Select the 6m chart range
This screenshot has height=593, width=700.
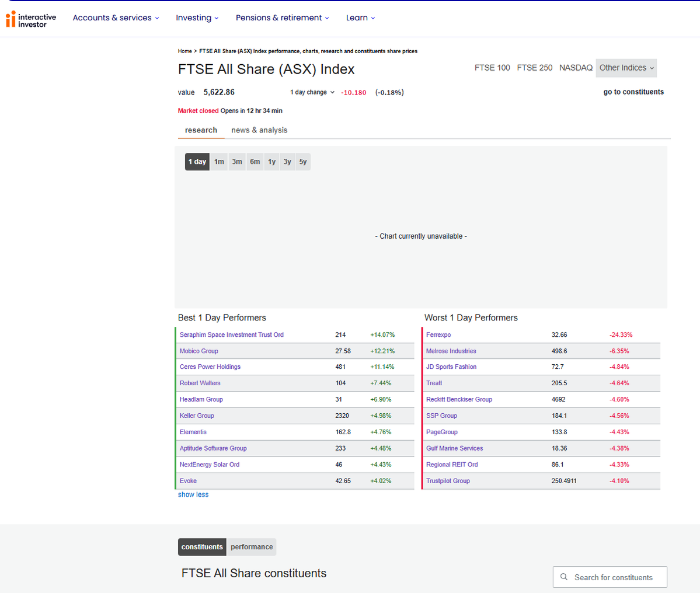[x=255, y=162]
